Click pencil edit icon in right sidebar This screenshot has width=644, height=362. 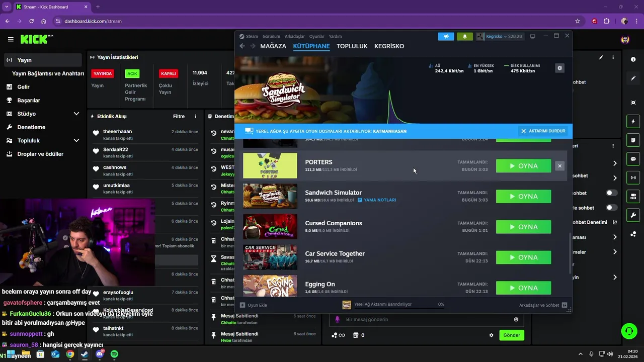633,78
